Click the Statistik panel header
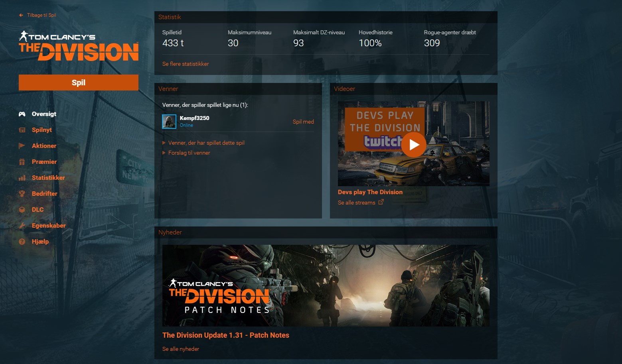 pos(326,17)
